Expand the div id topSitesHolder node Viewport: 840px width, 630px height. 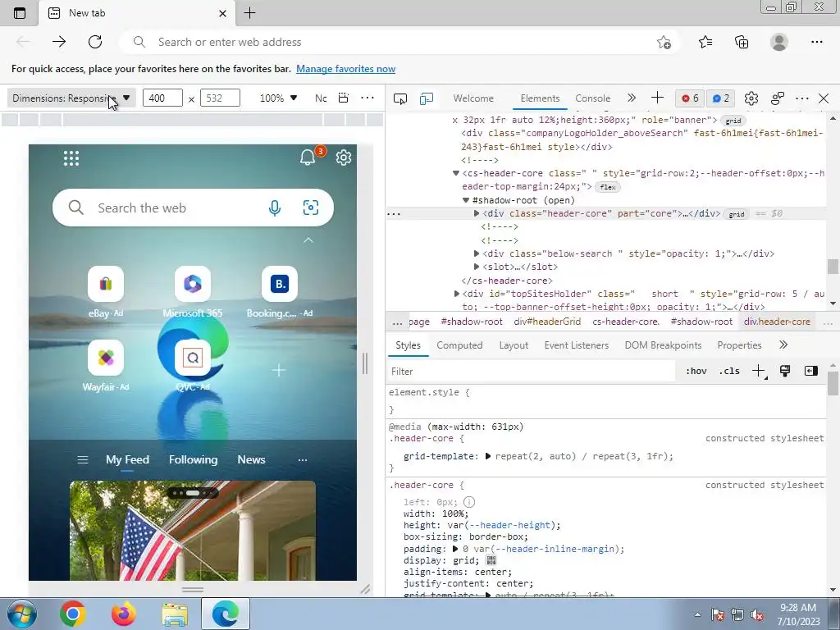coord(456,294)
